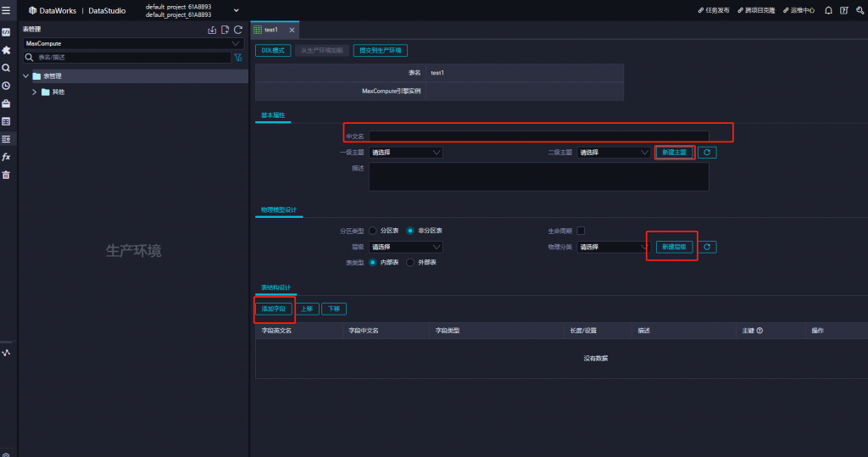Click the 下移 button

pos(334,309)
